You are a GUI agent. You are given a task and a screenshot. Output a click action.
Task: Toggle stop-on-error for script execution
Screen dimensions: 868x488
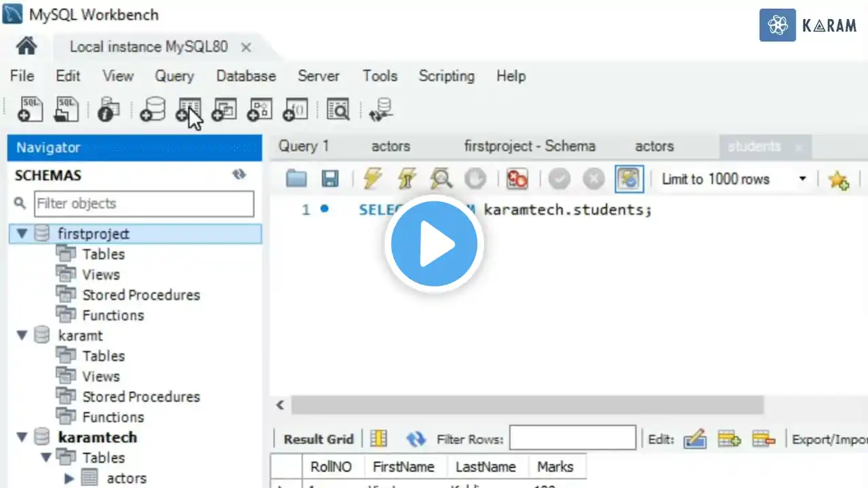517,179
